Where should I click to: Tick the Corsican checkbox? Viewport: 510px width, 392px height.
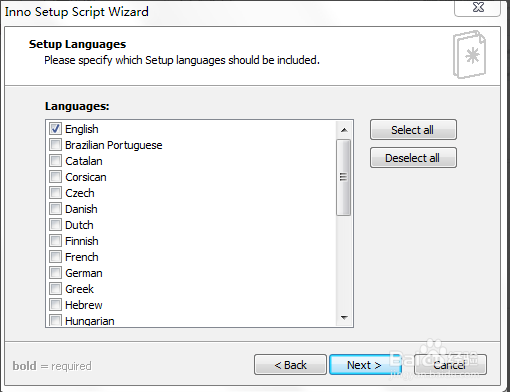point(55,177)
